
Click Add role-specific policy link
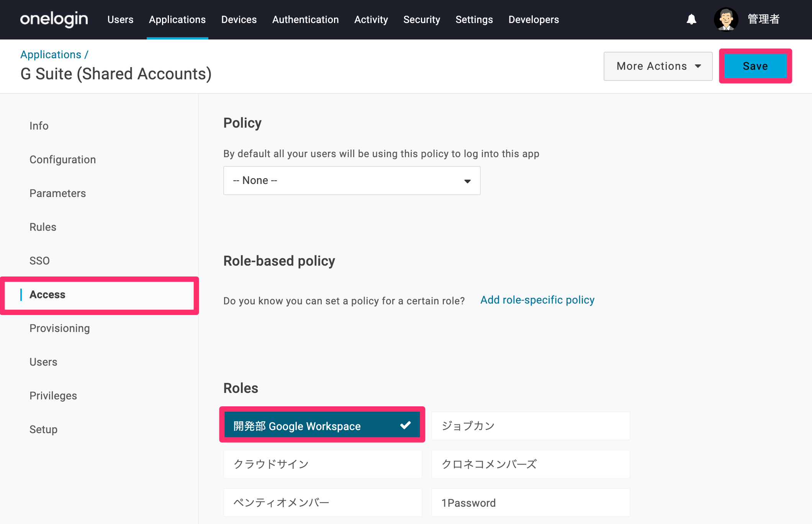537,300
